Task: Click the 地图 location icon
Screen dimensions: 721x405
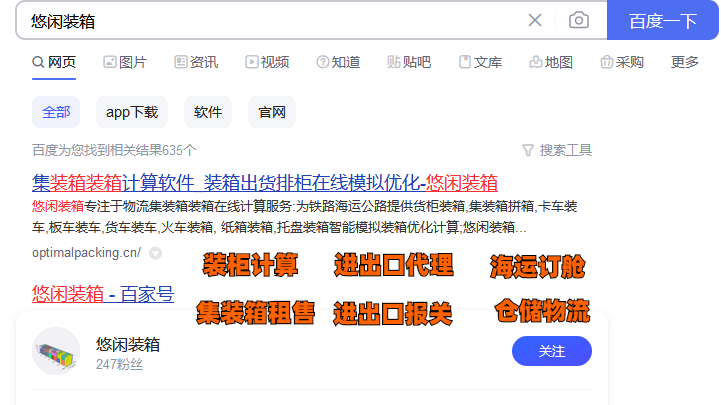Action: [536, 62]
